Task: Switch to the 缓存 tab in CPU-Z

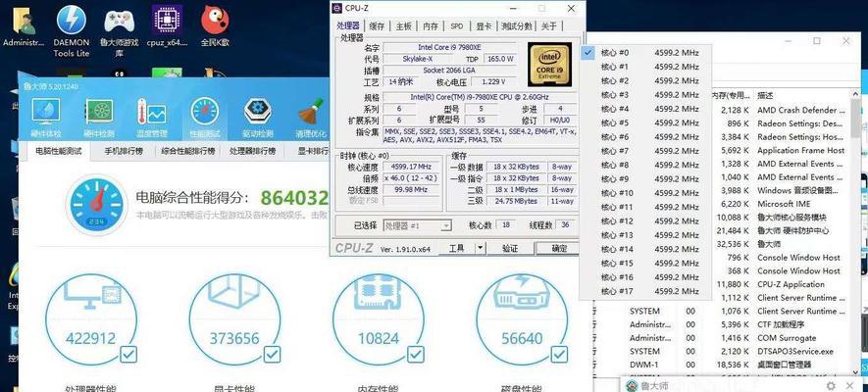Action: pos(377,26)
